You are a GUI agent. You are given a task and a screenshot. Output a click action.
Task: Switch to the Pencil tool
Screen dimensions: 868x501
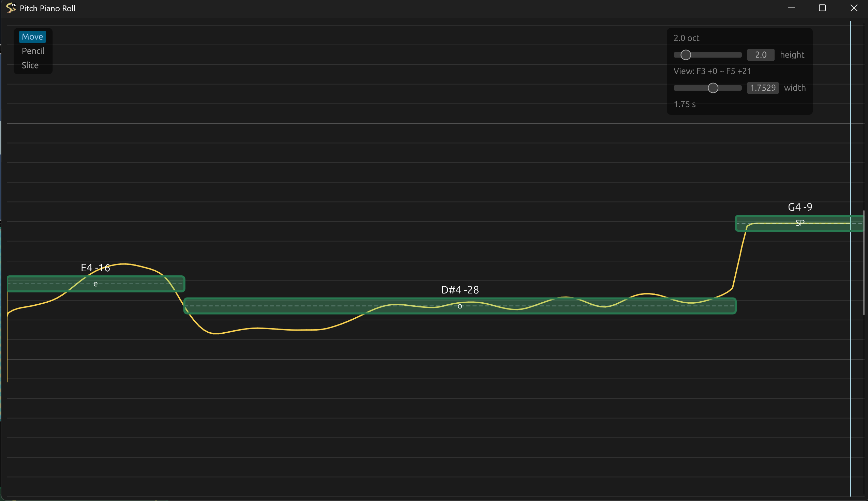click(33, 51)
